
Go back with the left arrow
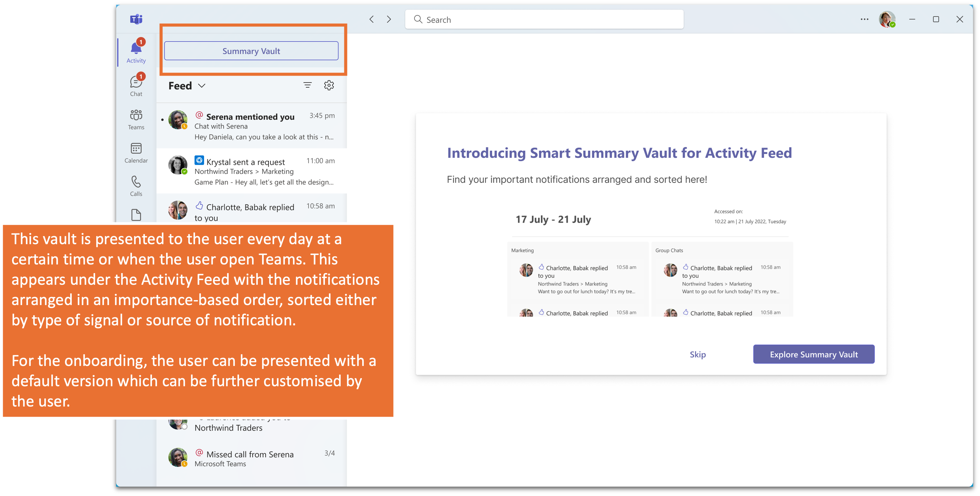click(372, 19)
